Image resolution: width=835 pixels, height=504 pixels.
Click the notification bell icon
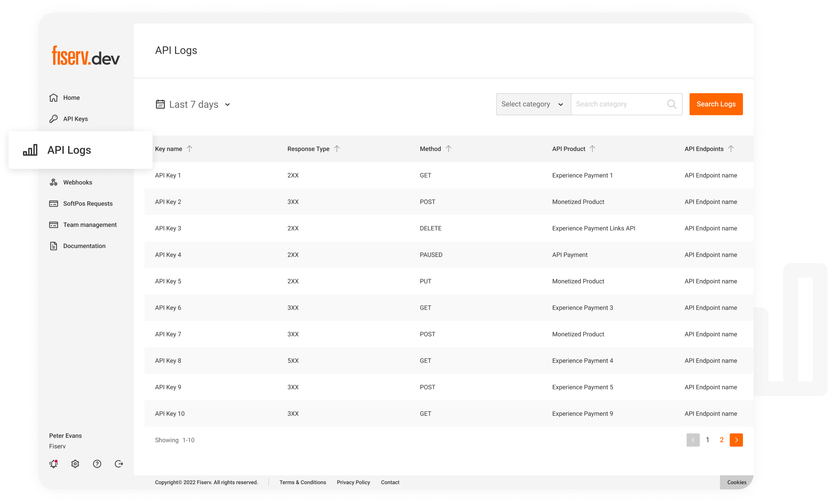(x=53, y=464)
